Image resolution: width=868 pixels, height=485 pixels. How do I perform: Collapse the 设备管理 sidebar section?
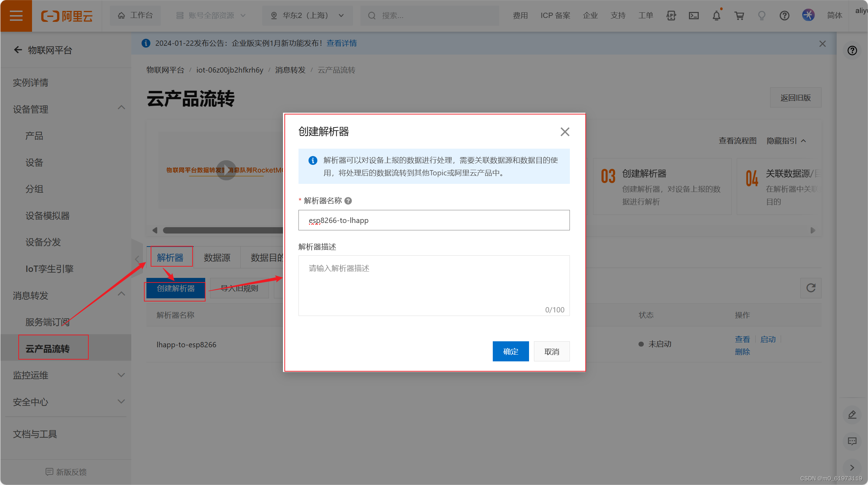[x=121, y=108]
